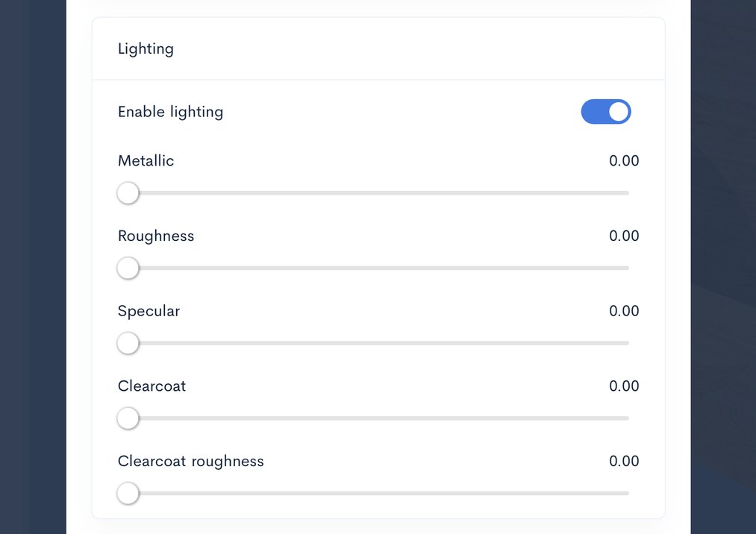Click the Clearcoat slider handle

click(x=128, y=418)
